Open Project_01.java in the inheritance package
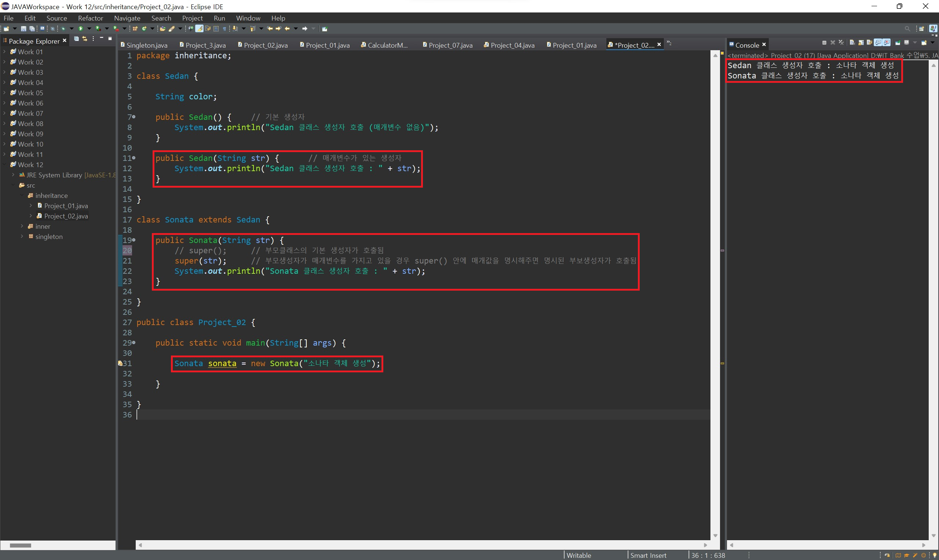The width and height of the screenshot is (939, 560). (66, 206)
